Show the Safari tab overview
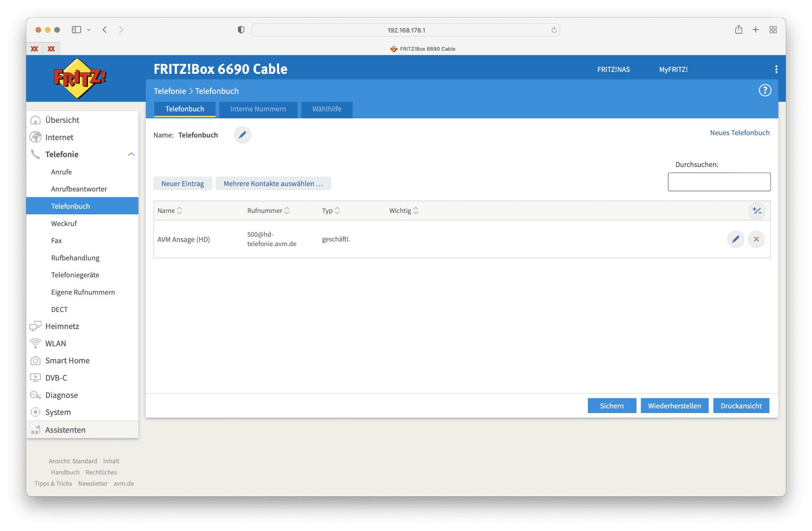 pos(773,30)
